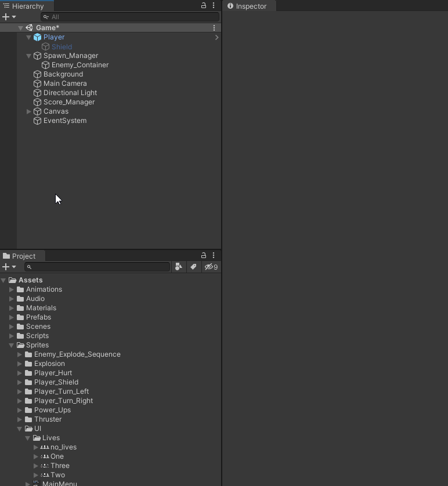
Task: Open the Project create dropdown arrow
Action: [14, 267]
